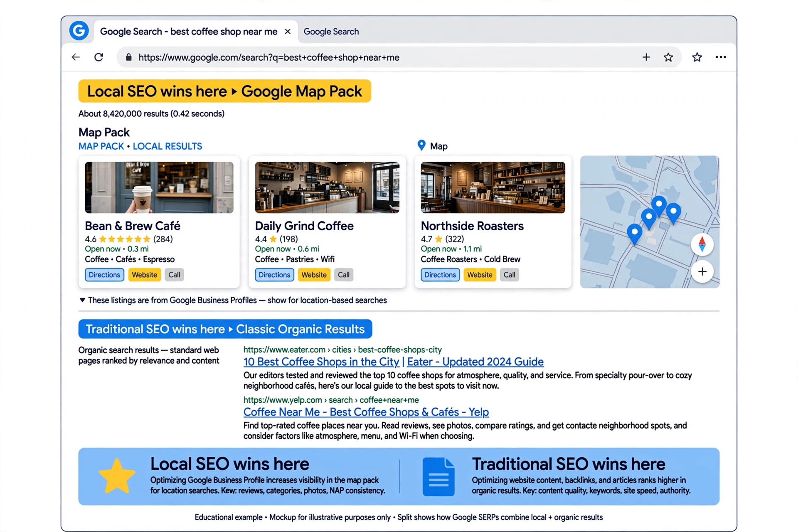This screenshot has width=798, height=532.
Task: Click the Bean & Brew Café listing title
Action: (133, 226)
